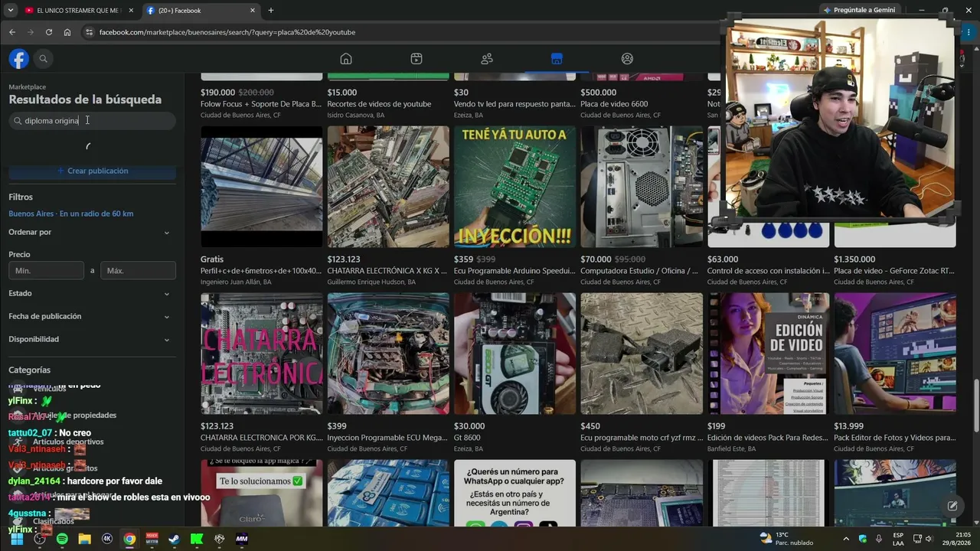Change location Buenos Aires radius link

coord(71,214)
